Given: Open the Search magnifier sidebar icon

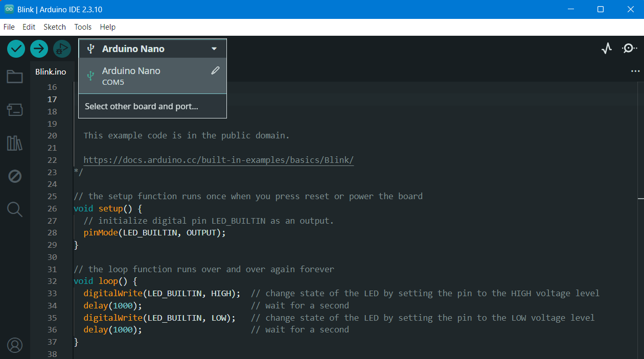Looking at the screenshot, I should coord(15,209).
